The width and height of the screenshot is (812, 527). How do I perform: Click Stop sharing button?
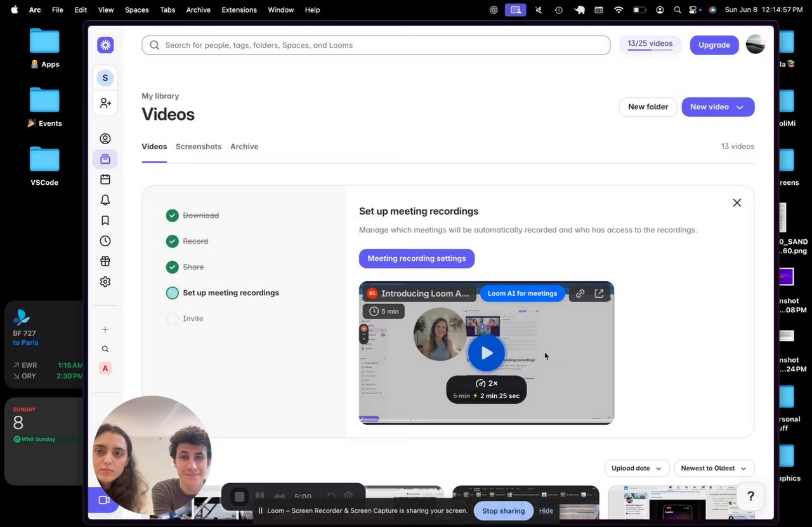[504, 510]
